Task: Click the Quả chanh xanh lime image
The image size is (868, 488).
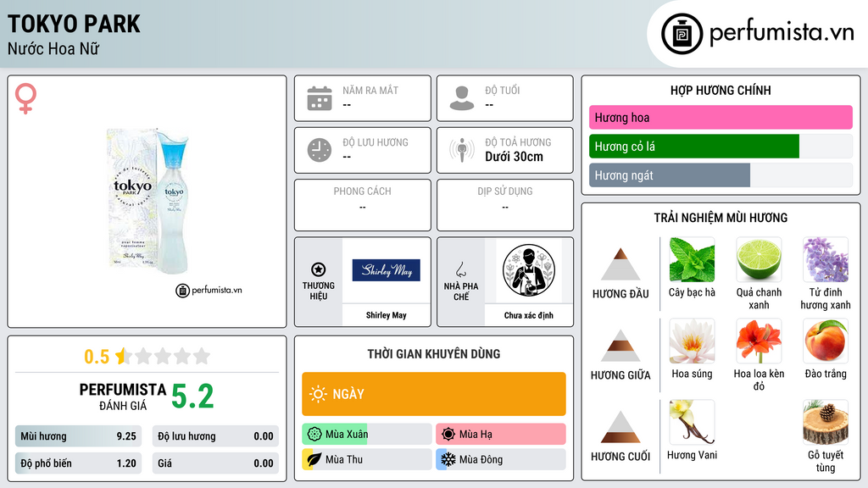Action: pyautogui.click(x=759, y=259)
